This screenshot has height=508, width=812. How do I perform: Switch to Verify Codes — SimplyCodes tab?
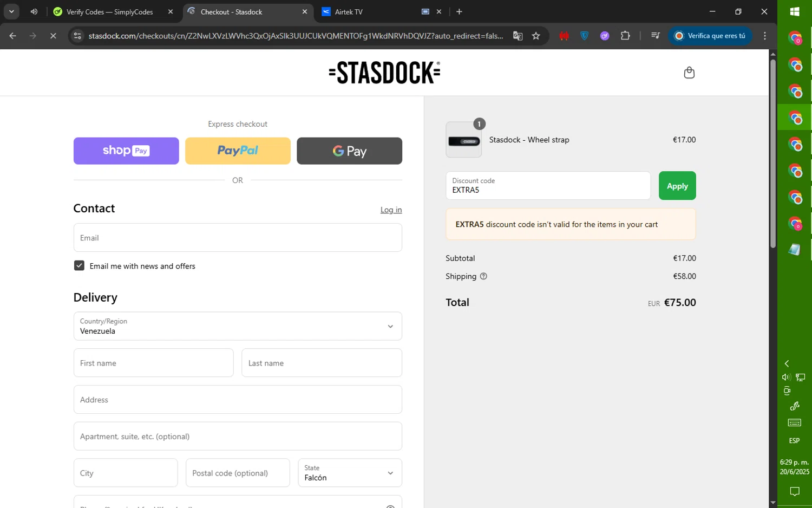pyautogui.click(x=109, y=11)
